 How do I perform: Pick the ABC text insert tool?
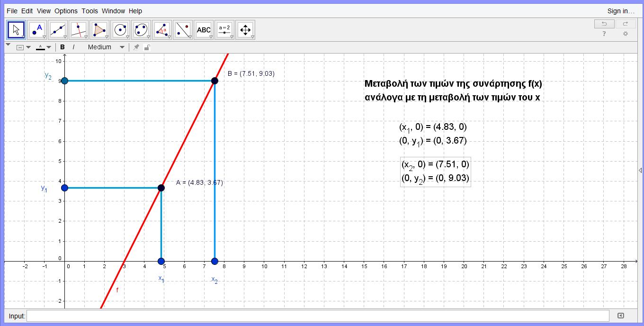[x=204, y=30]
